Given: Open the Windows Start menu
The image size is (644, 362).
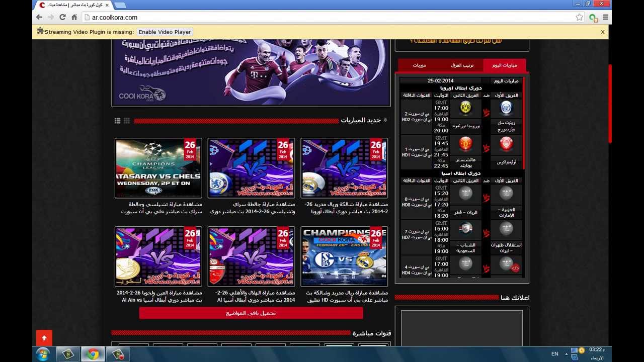Looking at the screenshot, I should [x=43, y=354].
